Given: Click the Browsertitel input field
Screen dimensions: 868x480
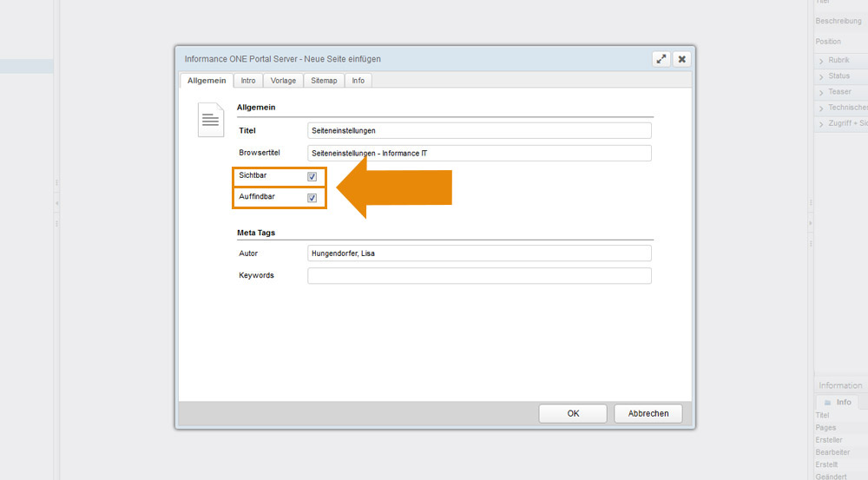Looking at the screenshot, I should tap(479, 154).
